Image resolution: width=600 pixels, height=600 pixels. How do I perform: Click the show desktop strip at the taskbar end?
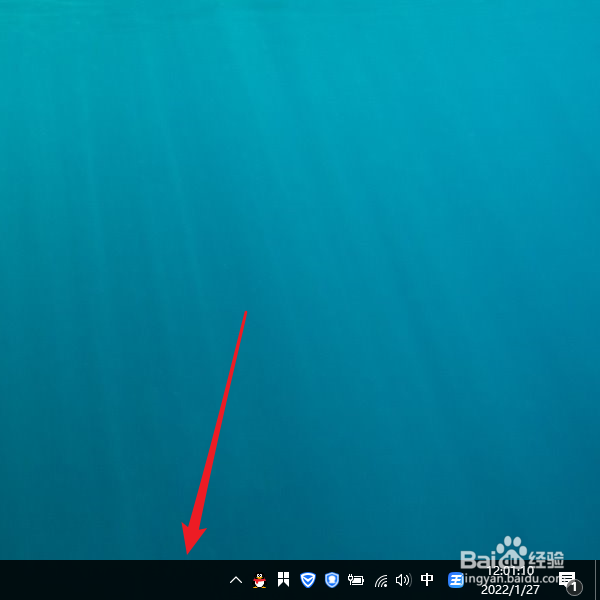tap(597, 580)
